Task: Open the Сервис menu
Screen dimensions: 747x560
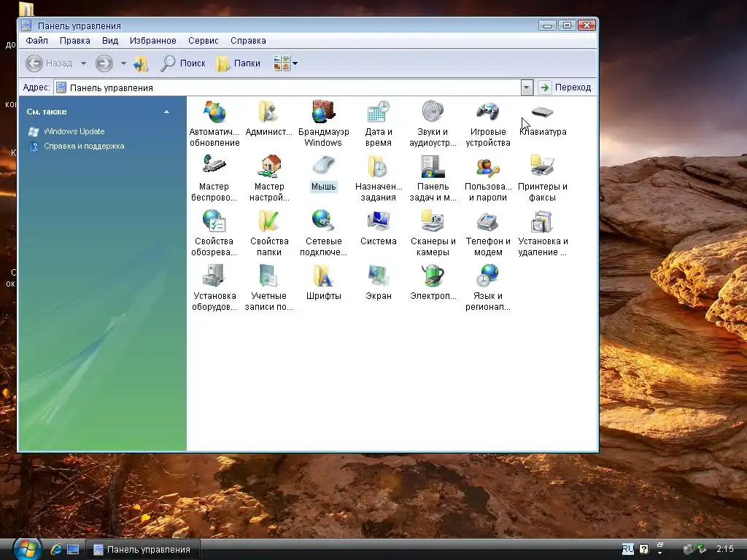Action: (204, 41)
